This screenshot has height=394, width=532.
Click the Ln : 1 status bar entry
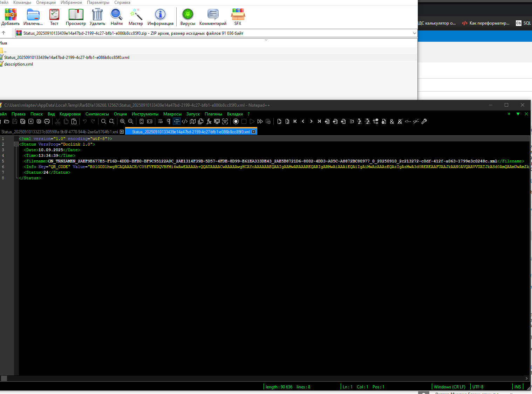coord(347,387)
